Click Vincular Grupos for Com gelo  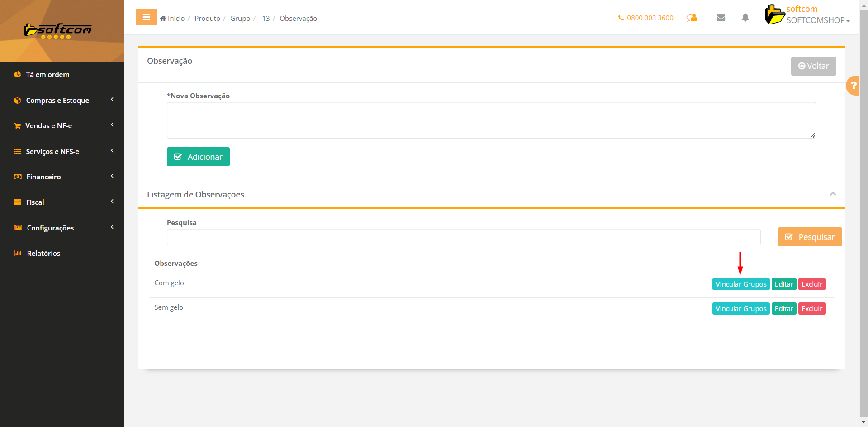(740, 284)
